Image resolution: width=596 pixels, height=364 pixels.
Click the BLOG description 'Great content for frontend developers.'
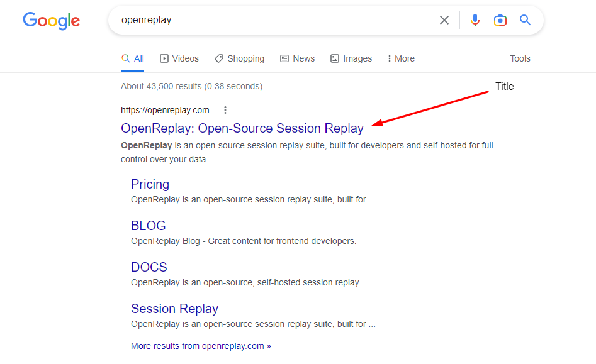point(282,241)
